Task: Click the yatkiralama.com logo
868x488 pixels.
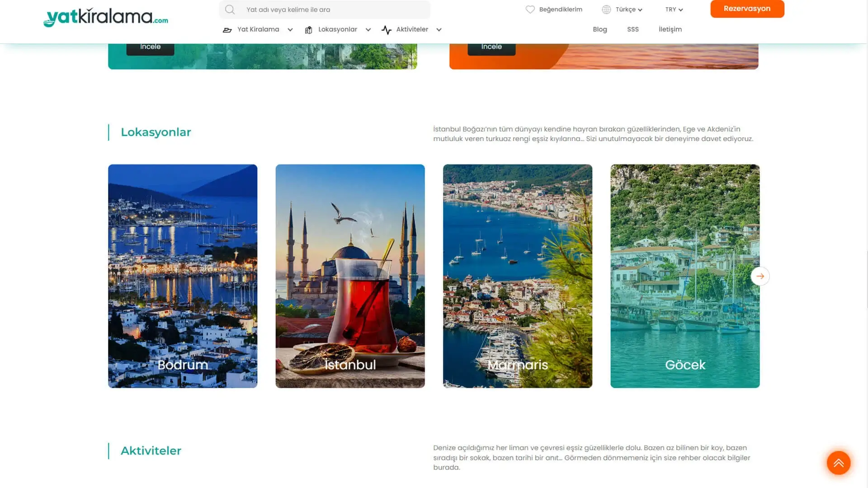Action: [x=105, y=17]
